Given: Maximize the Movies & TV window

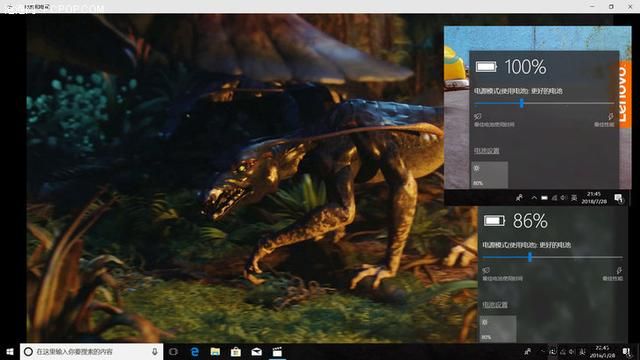Looking at the screenshot, I should pos(611,7).
